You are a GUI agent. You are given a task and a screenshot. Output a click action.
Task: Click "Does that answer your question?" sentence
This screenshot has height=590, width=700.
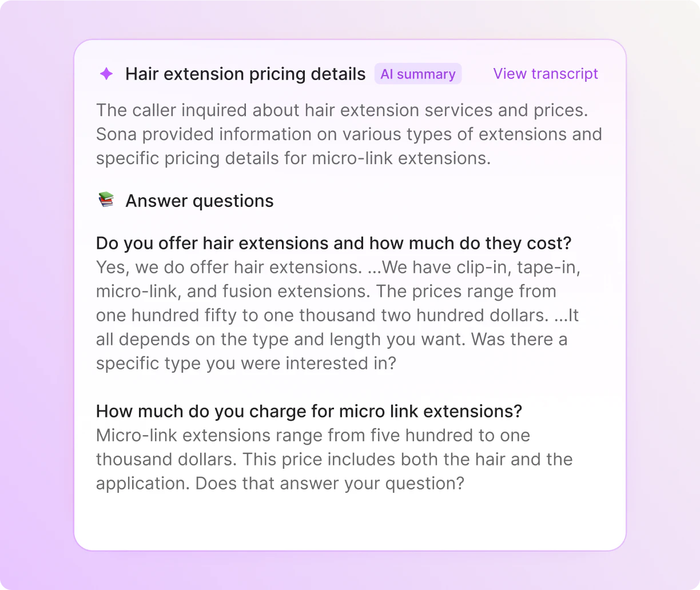click(329, 484)
